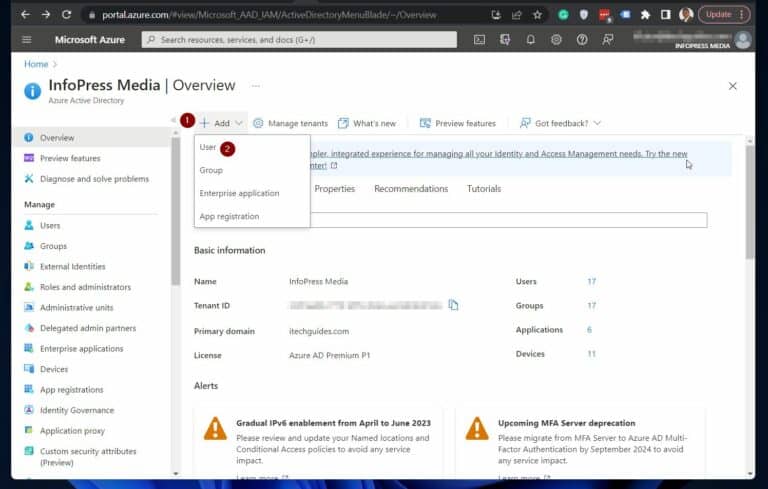
Task: Open portal settings gear
Action: [x=556, y=40]
